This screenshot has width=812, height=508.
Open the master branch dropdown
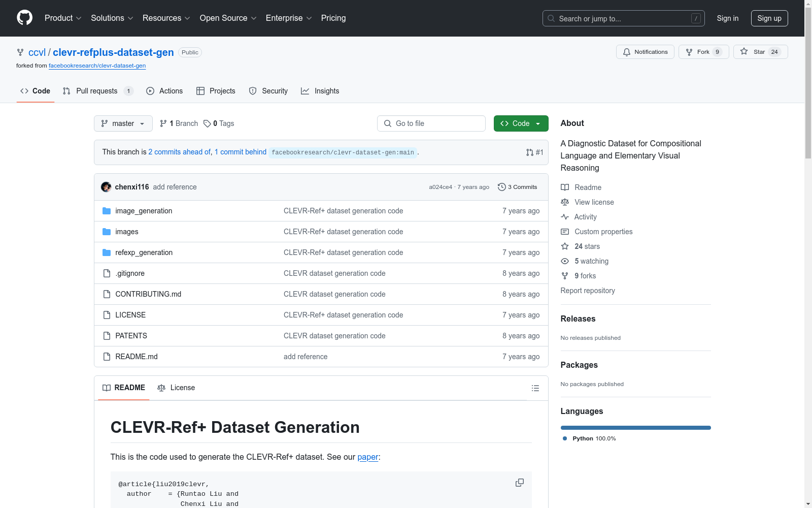[x=123, y=123]
